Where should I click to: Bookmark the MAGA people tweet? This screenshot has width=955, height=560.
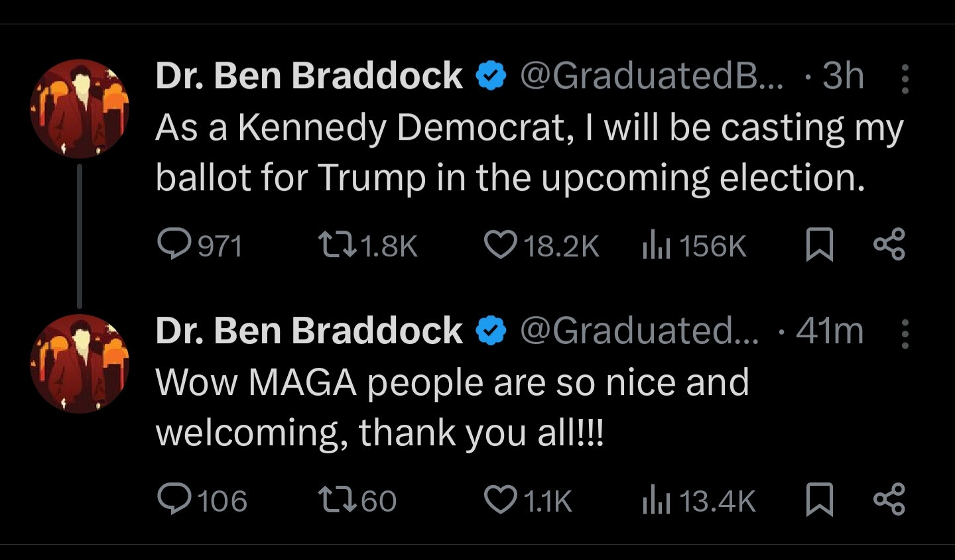(819, 499)
